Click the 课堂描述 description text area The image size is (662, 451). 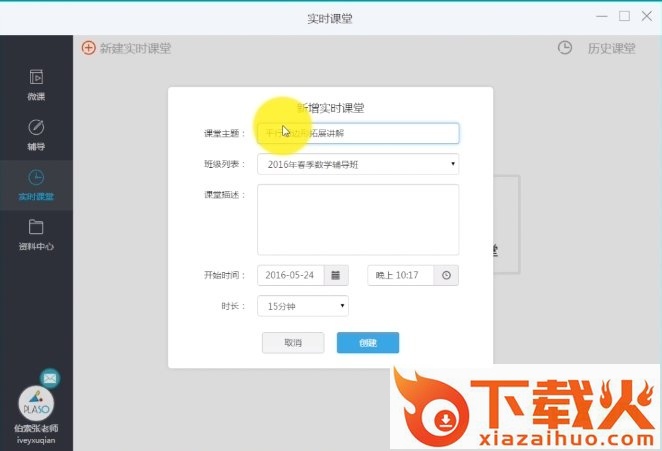click(357, 219)
